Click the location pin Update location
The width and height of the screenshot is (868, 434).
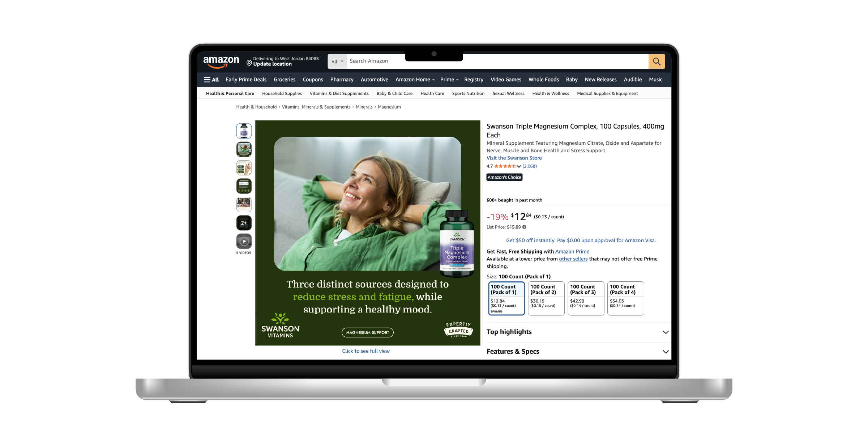point(283,61)
